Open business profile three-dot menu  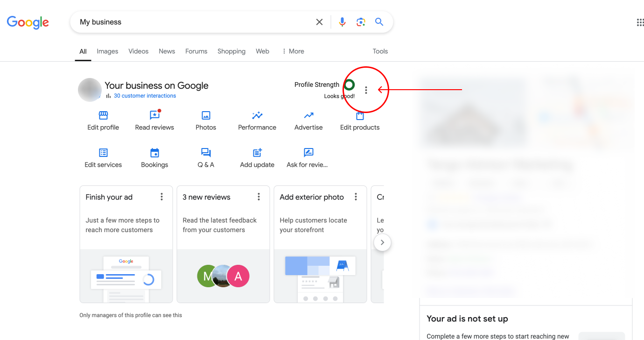click(366, 90)
